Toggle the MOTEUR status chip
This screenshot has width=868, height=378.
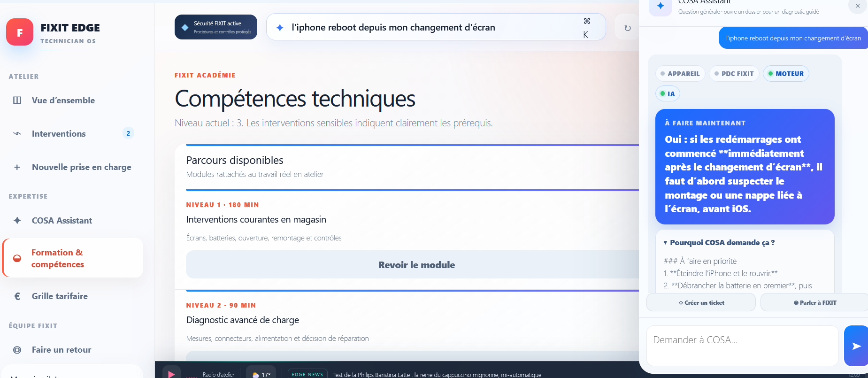click(x=786, y=74)
